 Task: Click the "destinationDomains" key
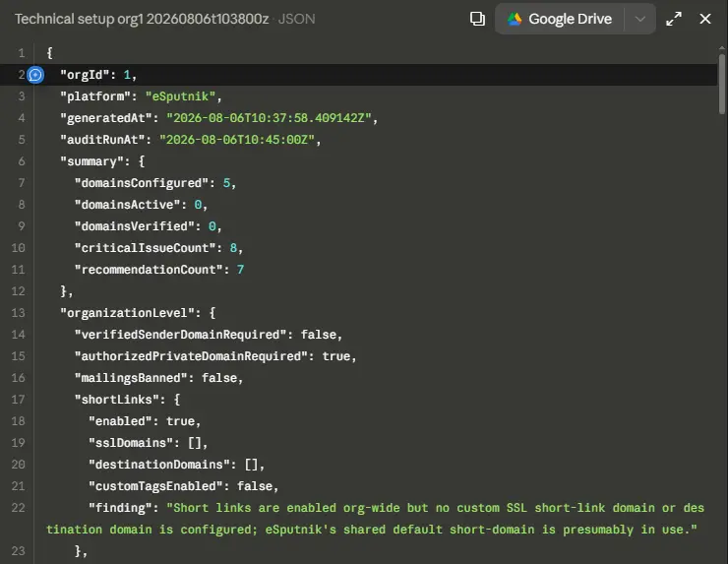point(159,465)
